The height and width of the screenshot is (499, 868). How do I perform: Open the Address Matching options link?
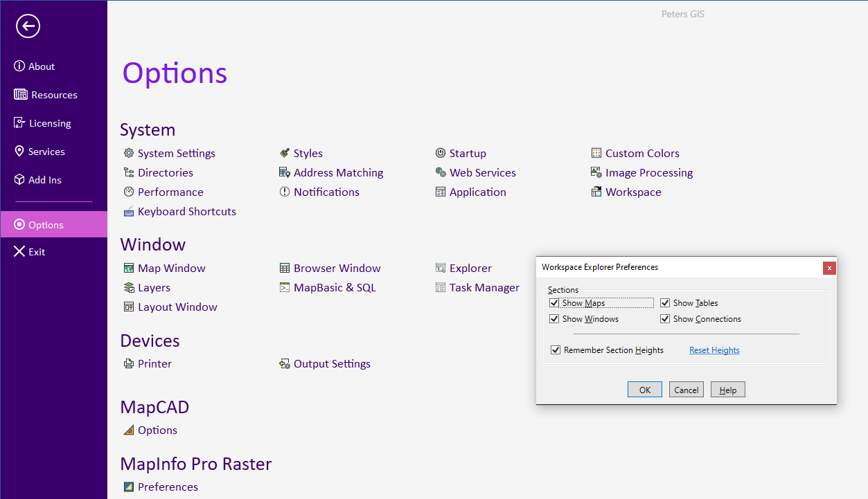[x=339, y=172]
